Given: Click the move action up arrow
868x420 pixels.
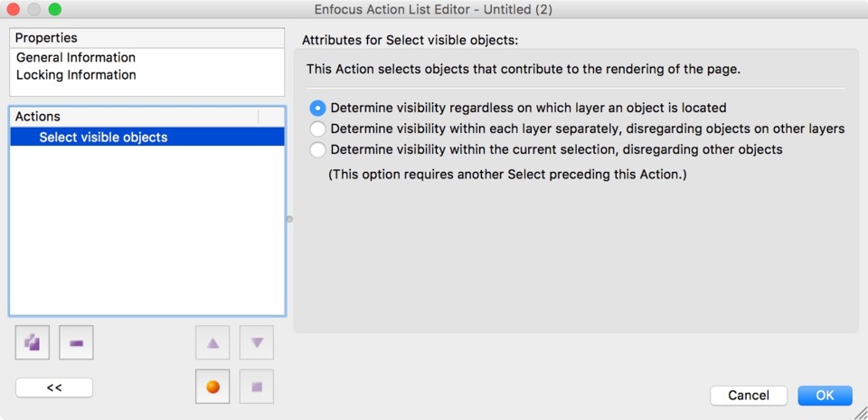Looking at the screenshot, I should 212,342.
